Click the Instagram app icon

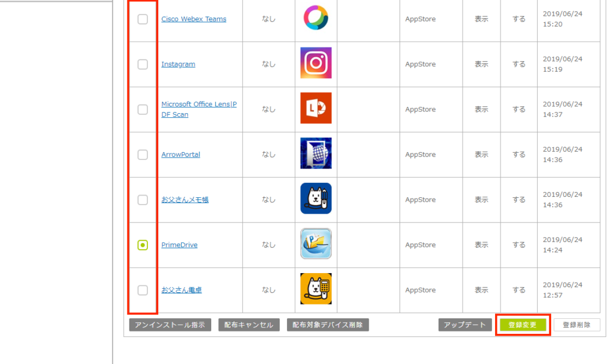pyautogui.click(x=316, y=63)
